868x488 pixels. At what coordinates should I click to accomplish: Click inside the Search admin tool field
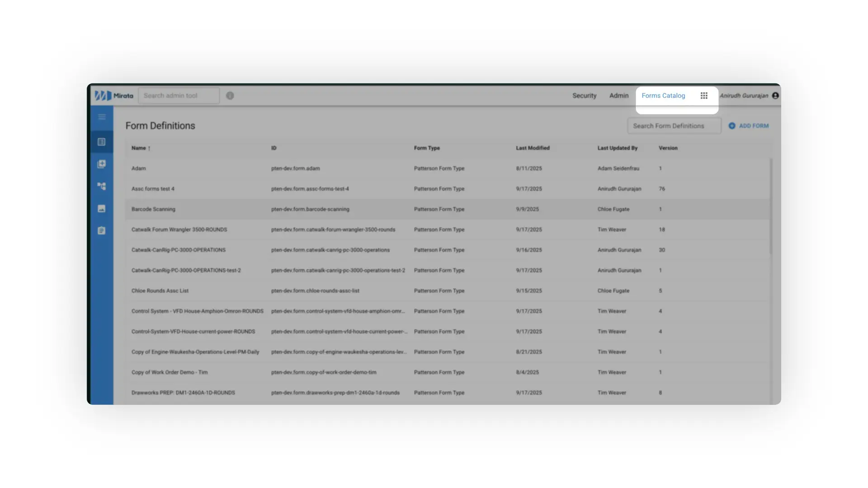(x=178, y=95)
